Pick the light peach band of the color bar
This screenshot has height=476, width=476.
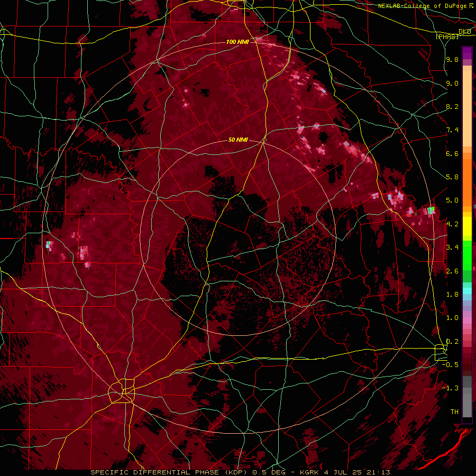467,108
